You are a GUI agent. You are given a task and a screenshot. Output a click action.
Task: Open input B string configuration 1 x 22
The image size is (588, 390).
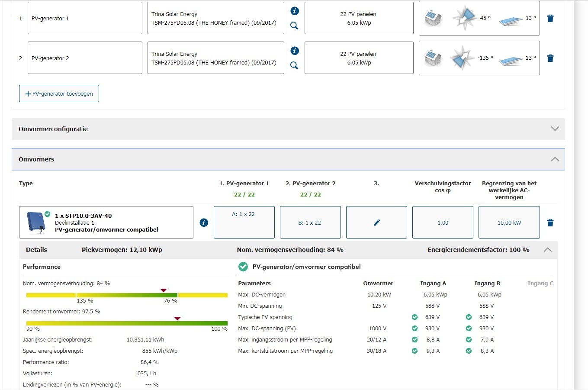pos(310,222)
